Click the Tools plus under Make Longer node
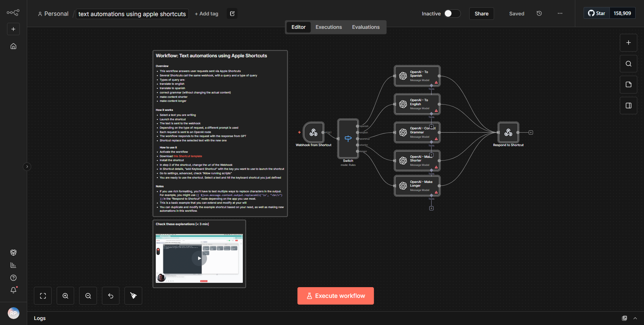The height and width of the screenshot is (325, 644). coord(431,208)
